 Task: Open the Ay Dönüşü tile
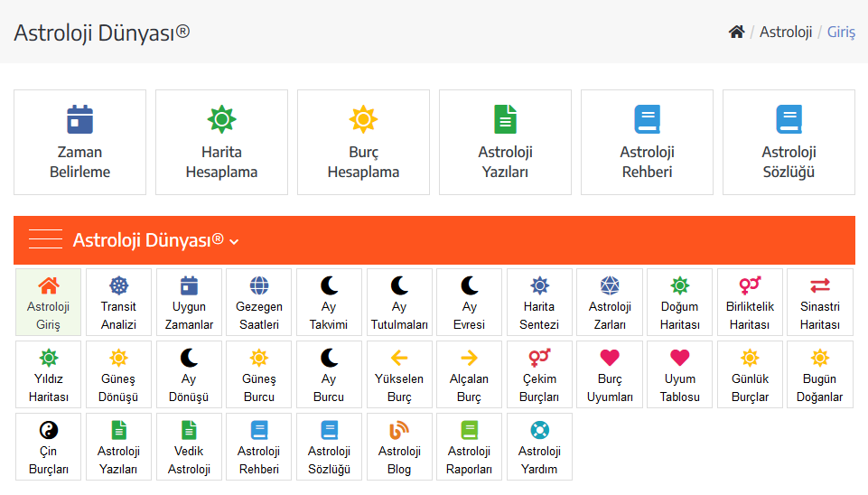pos(189,375)
